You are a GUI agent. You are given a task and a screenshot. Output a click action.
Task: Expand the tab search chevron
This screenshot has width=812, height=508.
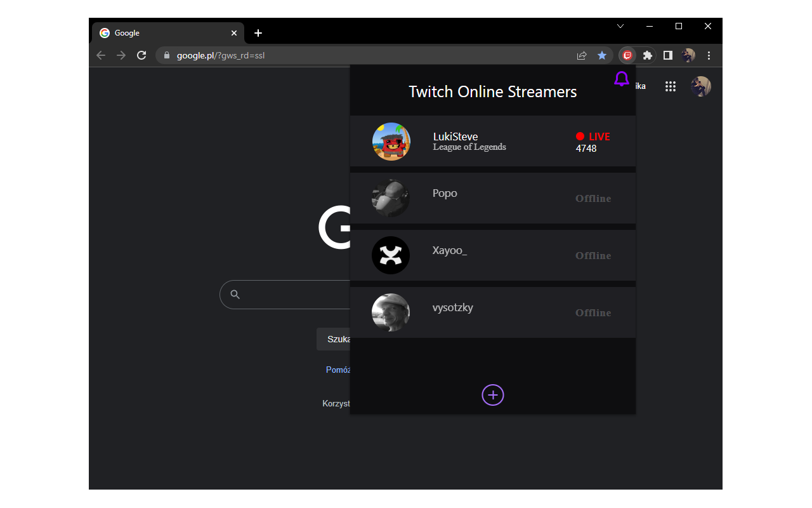[620, 26]
